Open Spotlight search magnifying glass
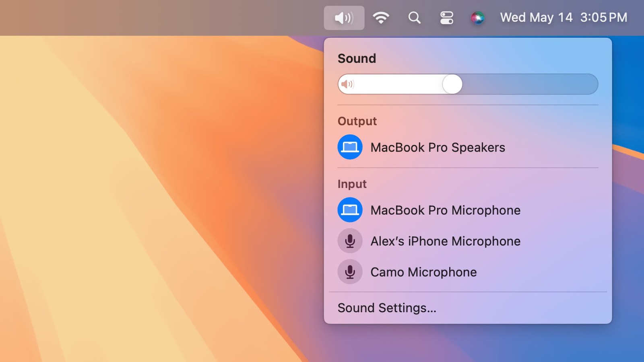This screenshot has height=362, width=644. point(414,18)
